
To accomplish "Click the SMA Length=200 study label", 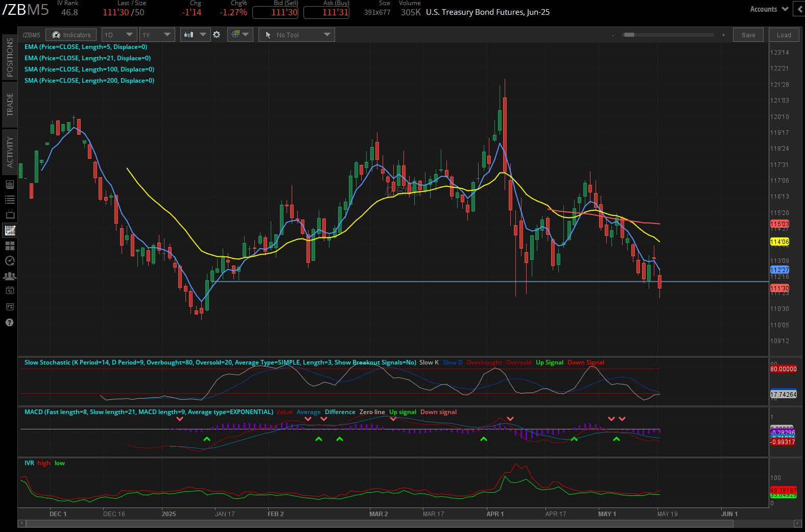I will pyautogui.click(x=89, y=81).
